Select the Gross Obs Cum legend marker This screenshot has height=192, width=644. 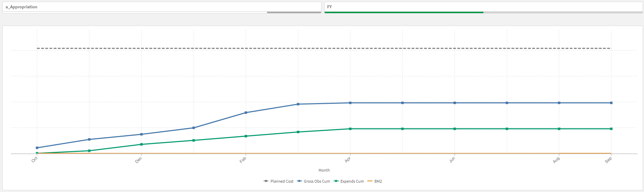click(x=299, y=181)
